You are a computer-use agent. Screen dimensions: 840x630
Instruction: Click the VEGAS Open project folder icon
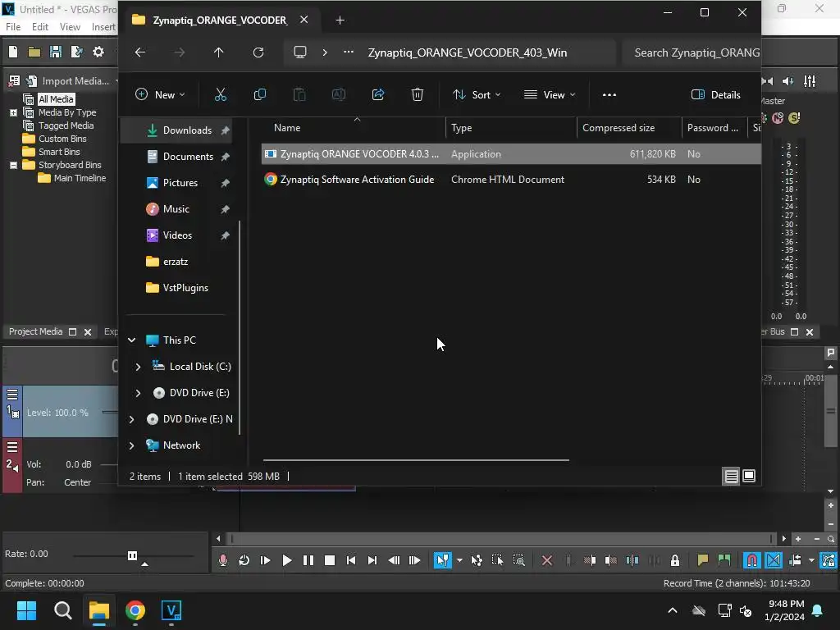click(34, 52)
